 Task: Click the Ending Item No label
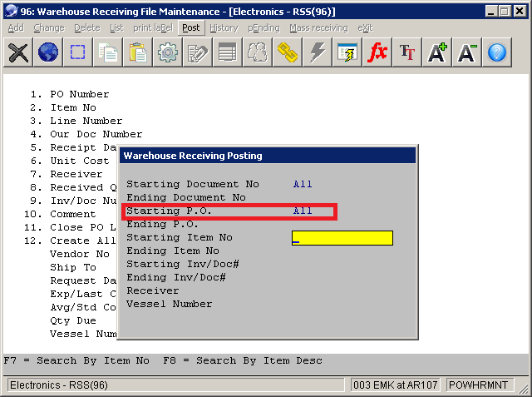(173, 251)
